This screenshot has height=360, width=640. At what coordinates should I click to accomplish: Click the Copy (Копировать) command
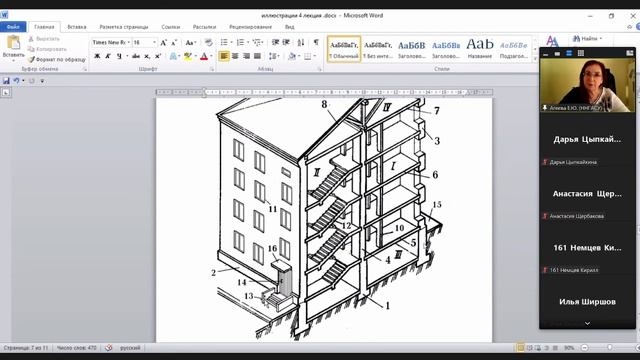[x=47, y=49]
